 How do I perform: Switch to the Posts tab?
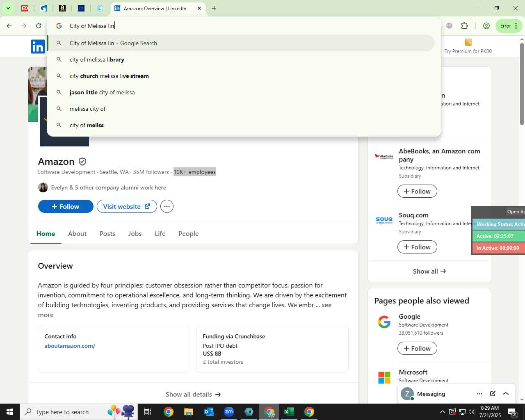point(107,233)
